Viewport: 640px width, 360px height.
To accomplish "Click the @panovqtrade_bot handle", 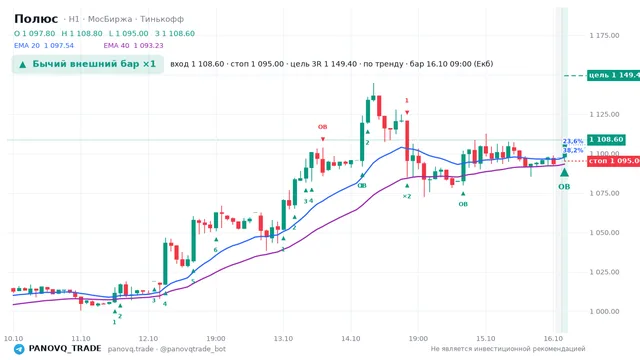I will pyautogui.click(x=193, y=349).
